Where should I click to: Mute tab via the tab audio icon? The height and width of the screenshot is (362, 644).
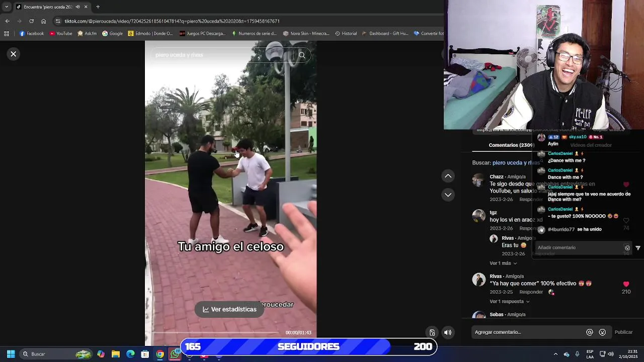[77, 7]
